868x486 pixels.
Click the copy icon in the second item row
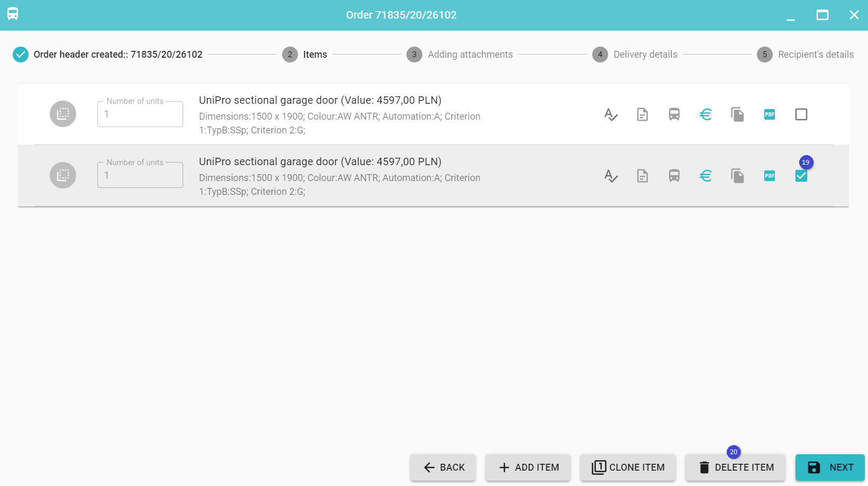(x=737, y=176)
